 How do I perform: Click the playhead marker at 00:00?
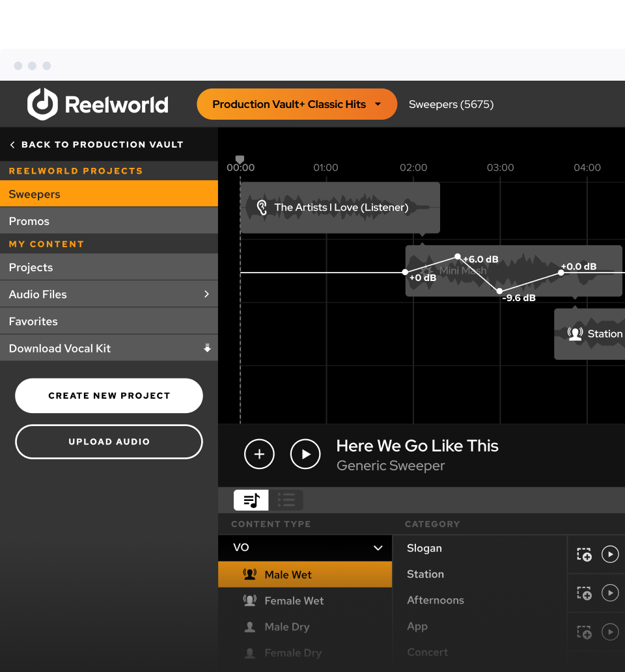(240, 159)
